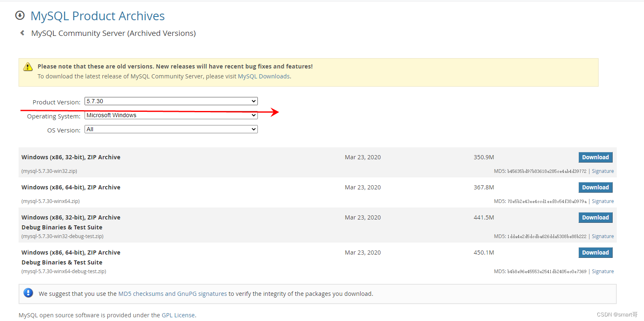
Task: Click the back arrow before MySQL Community Server
Action: point(22,33)
